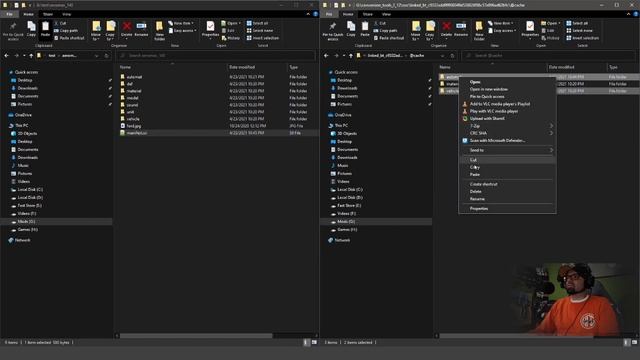This screenshot has height=360, width=640.
Task: Switch to details view in left window status bar
Action: click(x=306, y=343)
